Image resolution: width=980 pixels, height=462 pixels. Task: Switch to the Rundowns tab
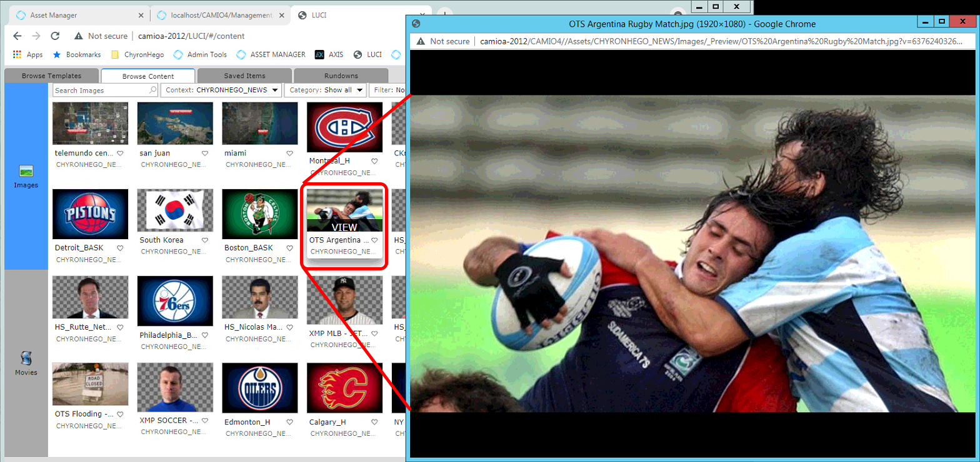[341, 76]
